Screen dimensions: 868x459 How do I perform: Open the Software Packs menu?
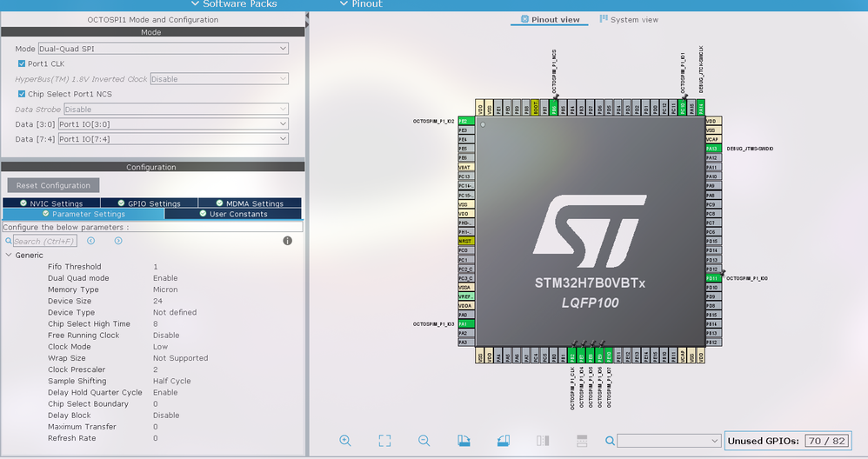pyautogui.click(x=234, y=3)
